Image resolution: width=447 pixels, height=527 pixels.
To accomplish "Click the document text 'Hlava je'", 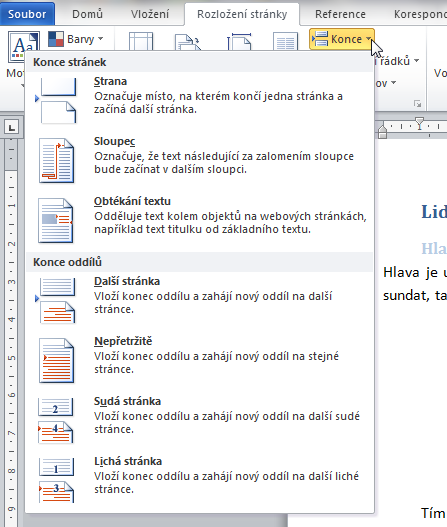I will point(410,272).
